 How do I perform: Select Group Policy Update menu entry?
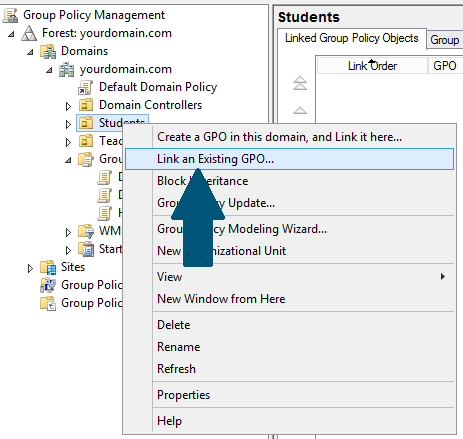tap(289, 203)
